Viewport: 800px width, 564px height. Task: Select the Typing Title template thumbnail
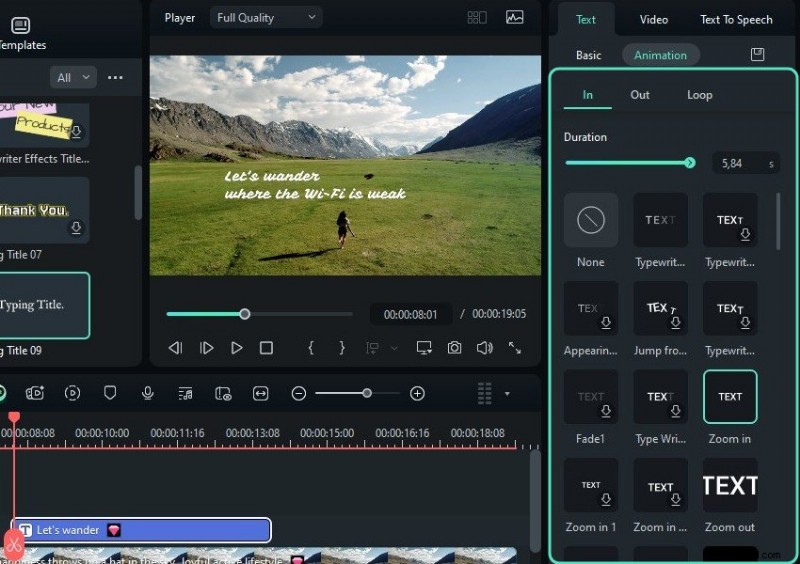point(44,306)
